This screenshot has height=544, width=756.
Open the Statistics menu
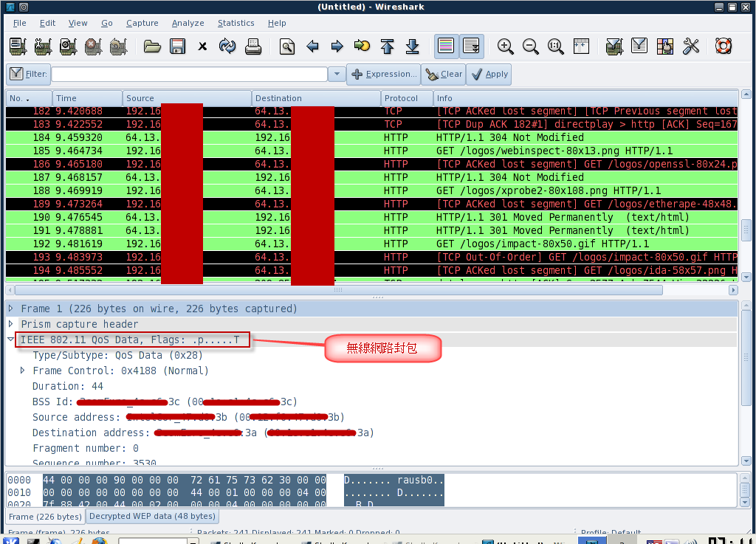pos(236,23)
